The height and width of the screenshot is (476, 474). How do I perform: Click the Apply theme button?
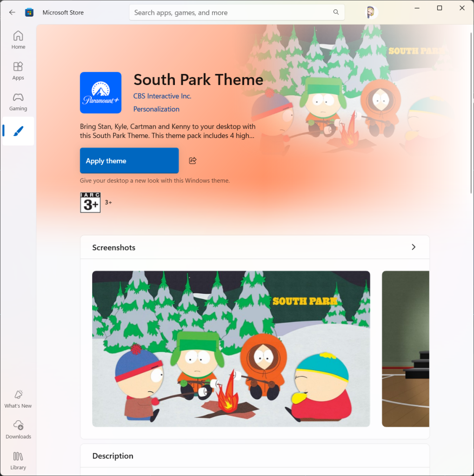(129, 161)
